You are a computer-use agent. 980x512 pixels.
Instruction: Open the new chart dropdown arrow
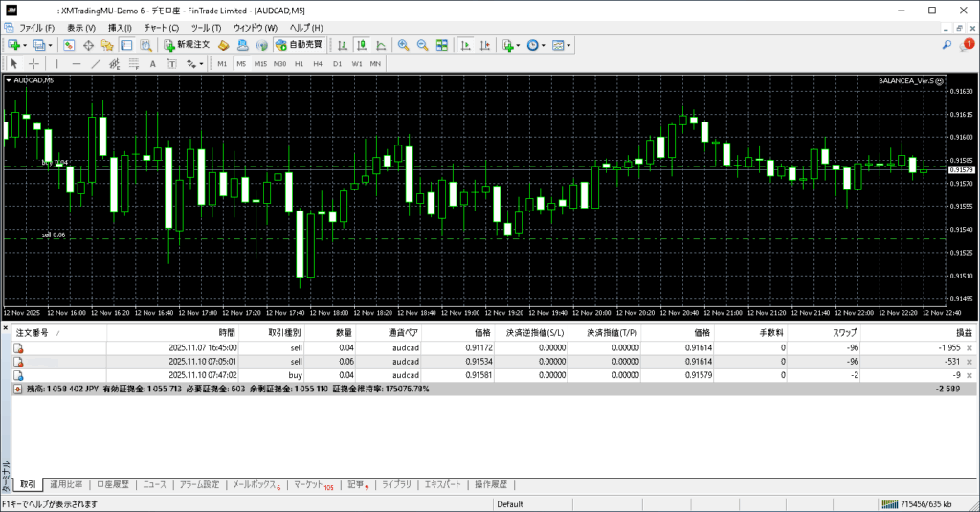click(25, 45)
